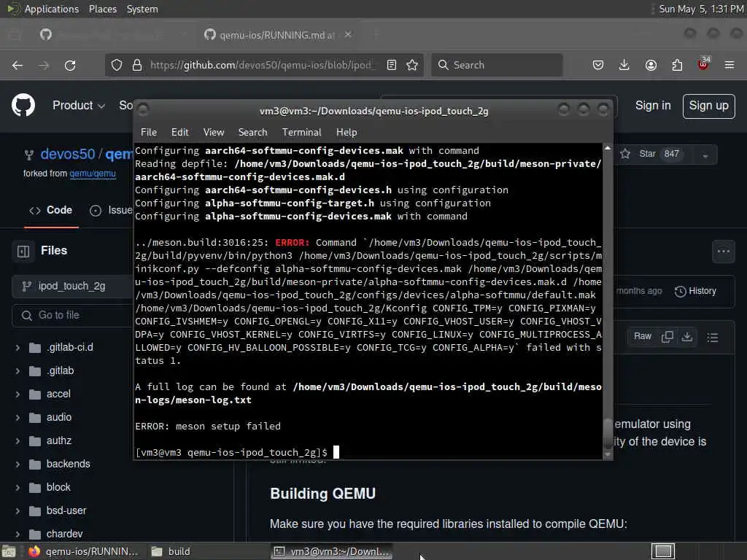Click in the Go to file field
The width and height of the screenshot is (747, 560).
pyautogui.click(x=72, y=315)
